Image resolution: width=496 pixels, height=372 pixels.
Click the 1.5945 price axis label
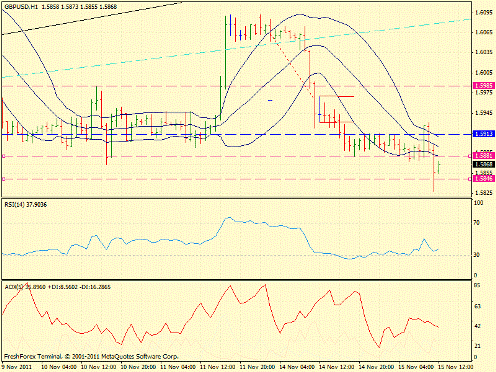pos(484,113)
